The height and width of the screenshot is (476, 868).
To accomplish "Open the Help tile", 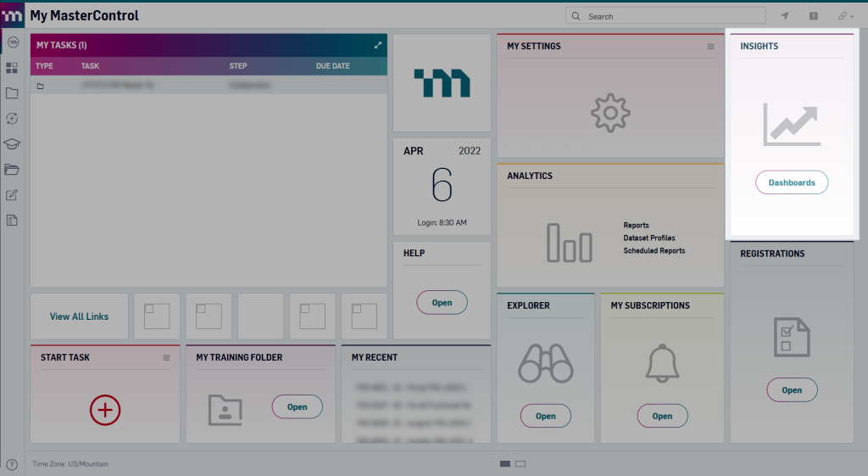I will [x=442, y=303].
